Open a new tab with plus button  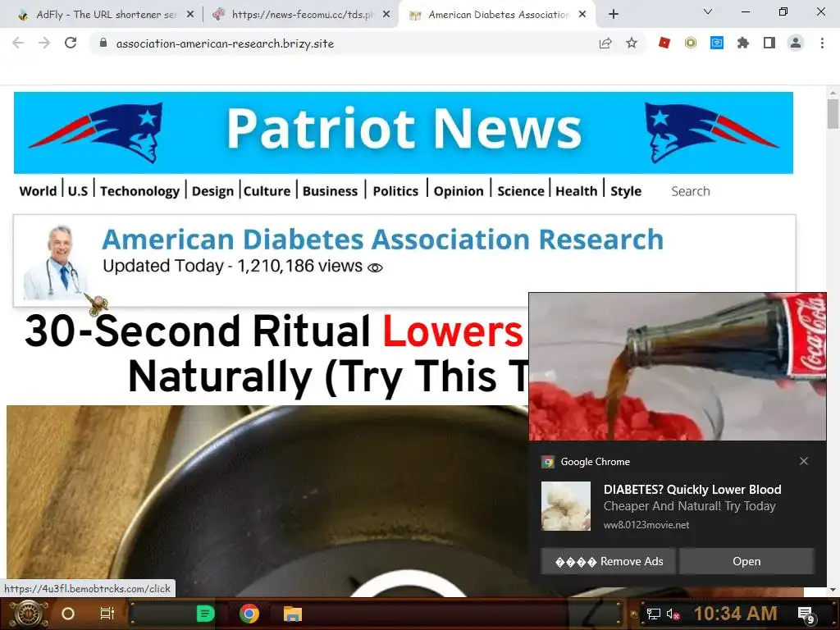pyautogui.click(x=614, y=15)
